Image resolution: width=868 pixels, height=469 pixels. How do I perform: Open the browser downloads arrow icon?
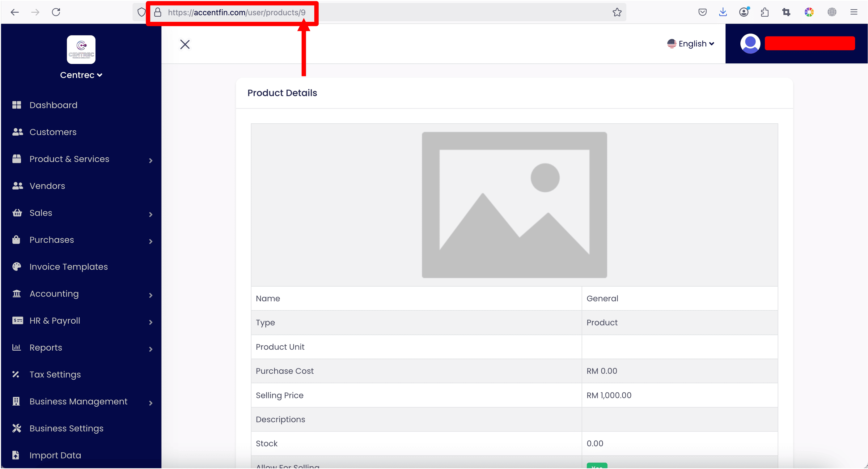point(723,12)
